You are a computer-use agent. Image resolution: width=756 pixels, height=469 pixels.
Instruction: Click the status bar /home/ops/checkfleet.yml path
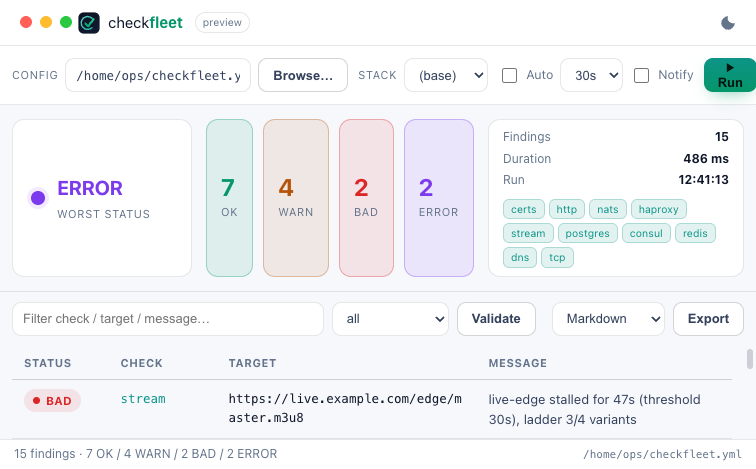[x=662, y=454]
